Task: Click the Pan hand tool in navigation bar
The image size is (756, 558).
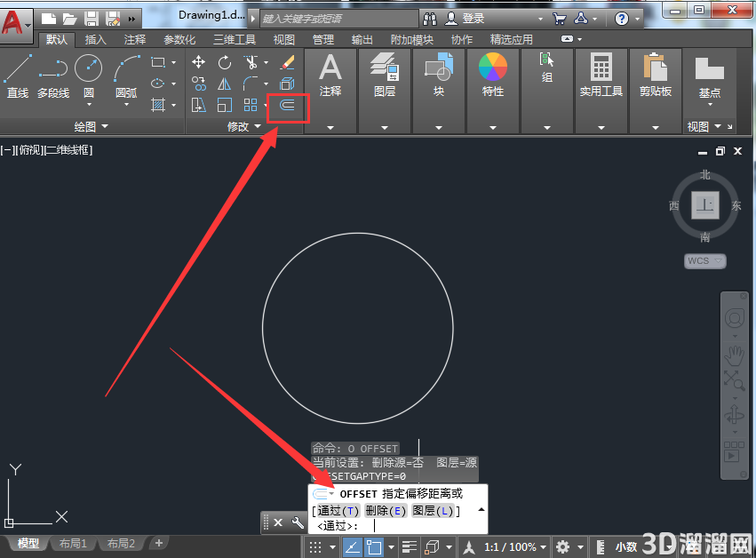Action: (735, 355)
